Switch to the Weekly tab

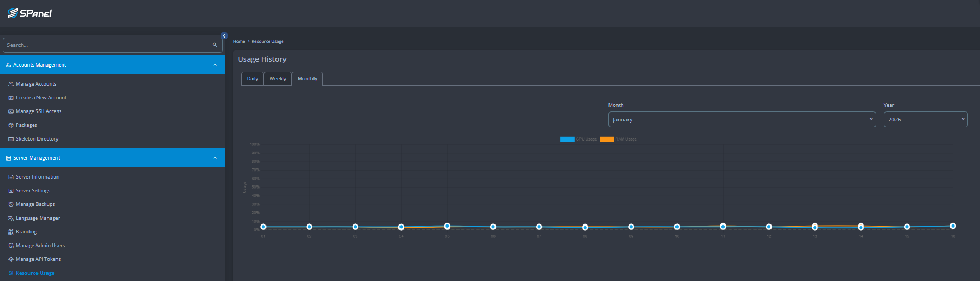[278, 79]
